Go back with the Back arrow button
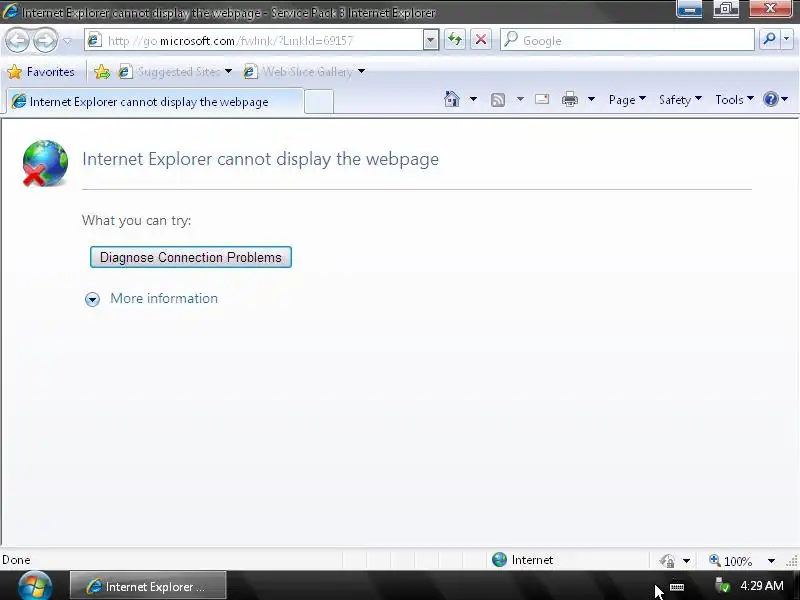Image resolution: width=800 pixels, height=600 pixels. pos(17,40)
